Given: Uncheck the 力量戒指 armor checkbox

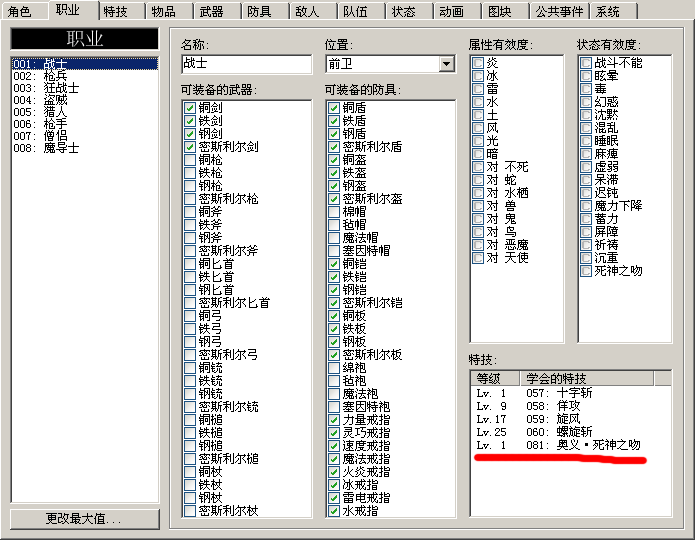Looking at the screenshot, I should (334, 420).
